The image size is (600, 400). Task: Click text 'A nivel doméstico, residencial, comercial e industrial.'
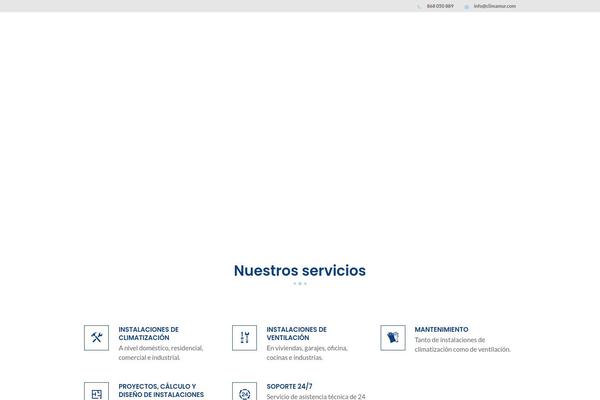click(161, 353)
